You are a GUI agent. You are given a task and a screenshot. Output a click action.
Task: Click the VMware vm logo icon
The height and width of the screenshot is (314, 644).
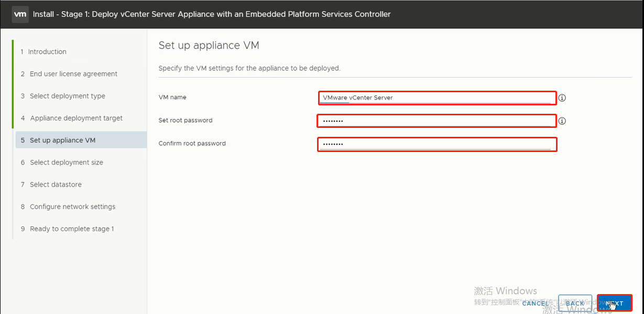[x=20, y=14]
